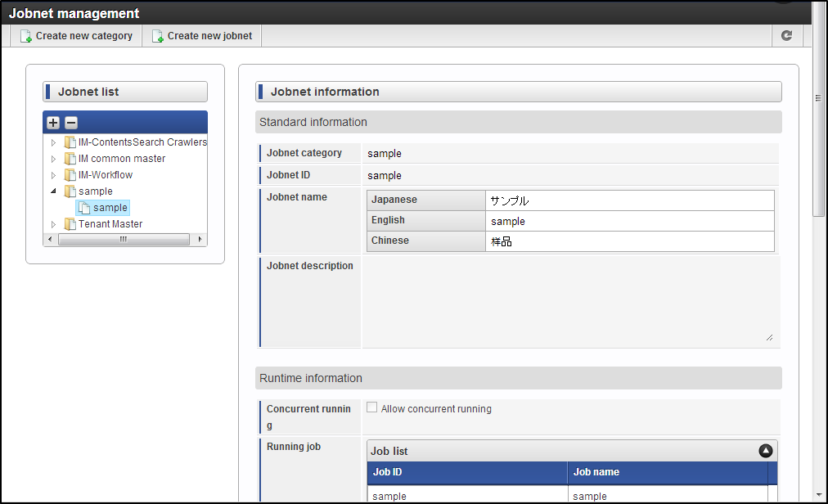Click the sample category folder icon
Image resolution: width=828 pixels, height=504 pixels.
click(70, 191)
